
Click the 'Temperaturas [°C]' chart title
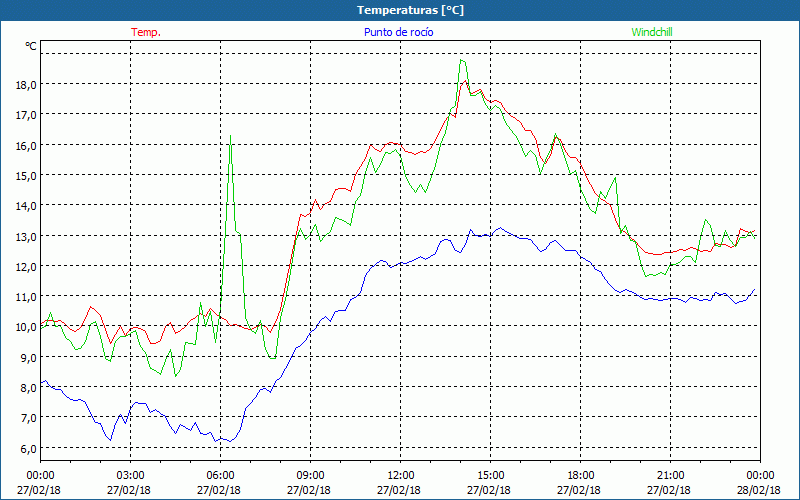410,10
